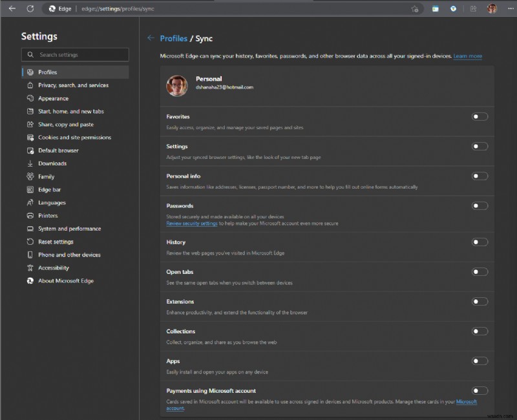Click the Search settings field
Image resolution: width=517 pixels, height=420 pixels.
click(74, 55)
